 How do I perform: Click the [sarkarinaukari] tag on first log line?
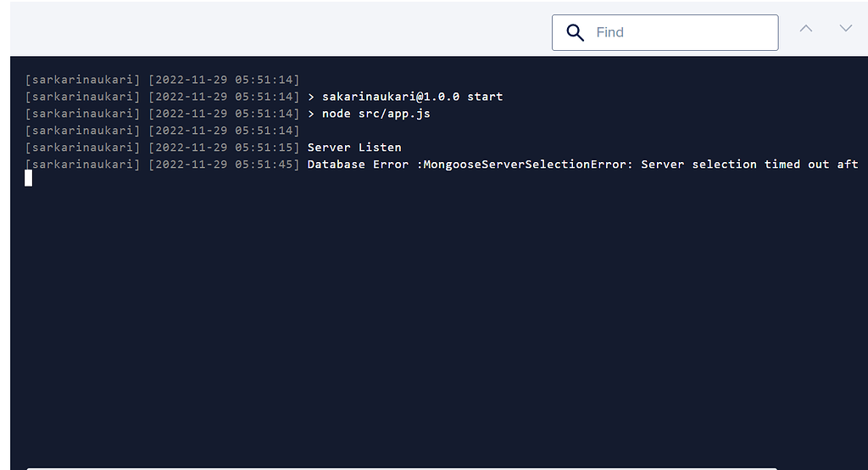(83, 80)
